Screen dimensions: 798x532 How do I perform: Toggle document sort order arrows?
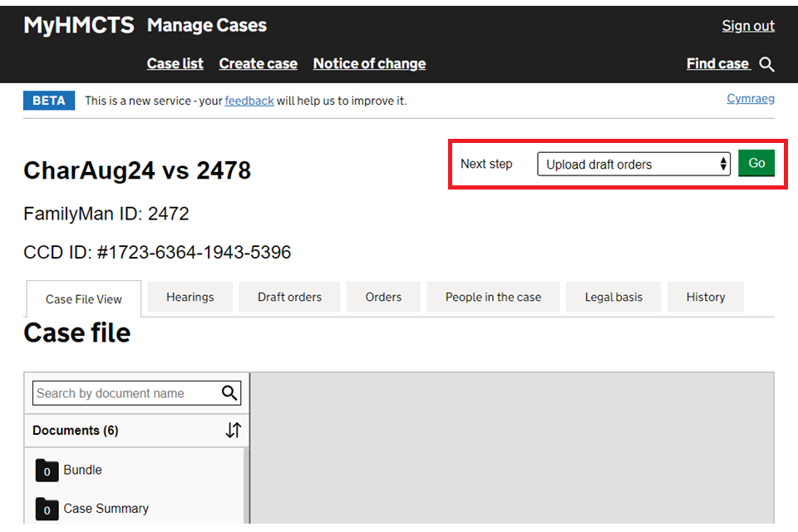tap(234, 430)
